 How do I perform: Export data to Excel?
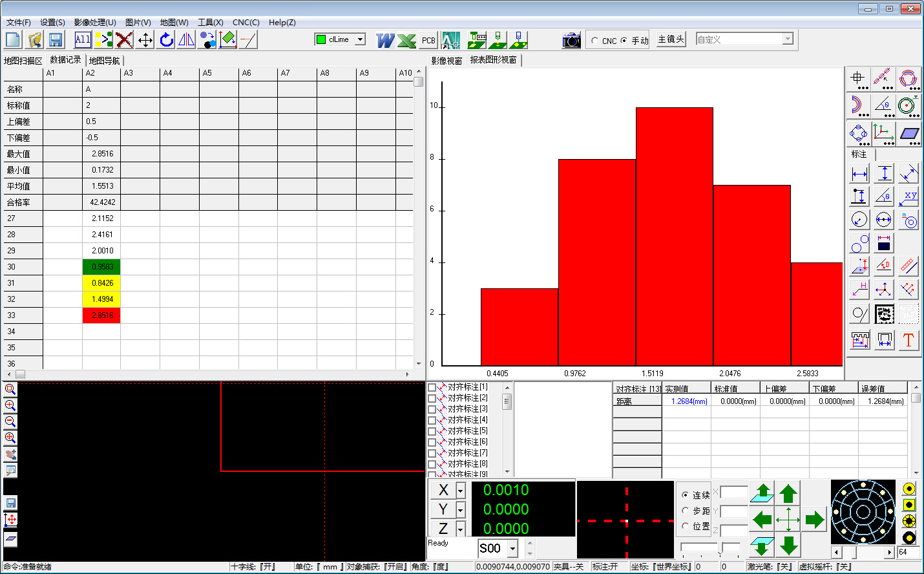pos(406,40)
